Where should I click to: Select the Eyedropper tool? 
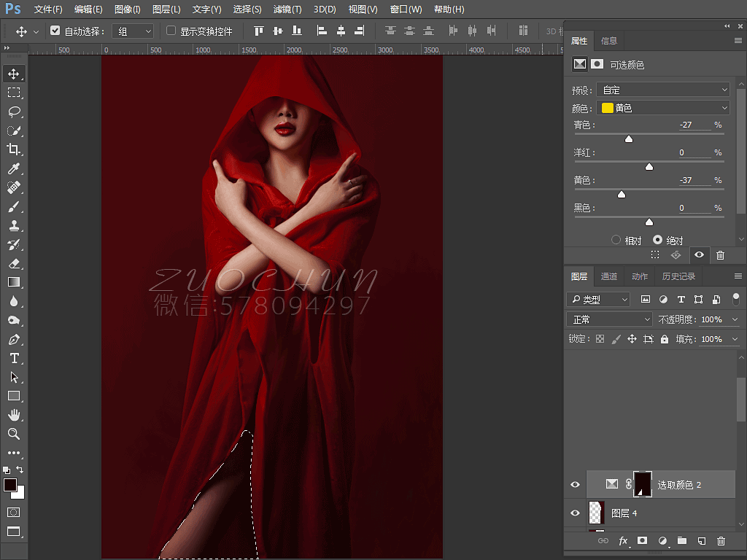pos(14,168)
